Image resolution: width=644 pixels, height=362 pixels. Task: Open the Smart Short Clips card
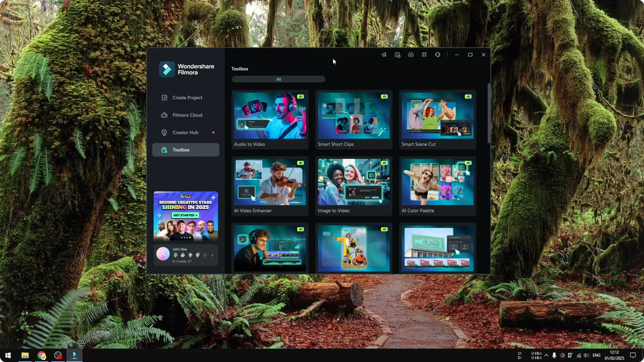pos(354,119)
